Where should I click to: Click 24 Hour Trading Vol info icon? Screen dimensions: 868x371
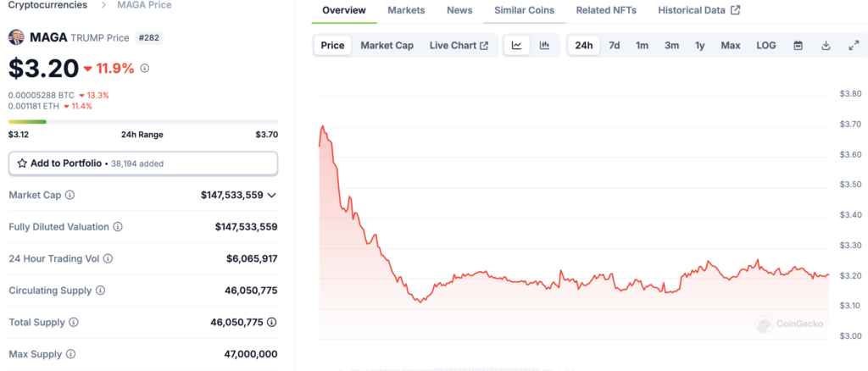tap(108, 258)
